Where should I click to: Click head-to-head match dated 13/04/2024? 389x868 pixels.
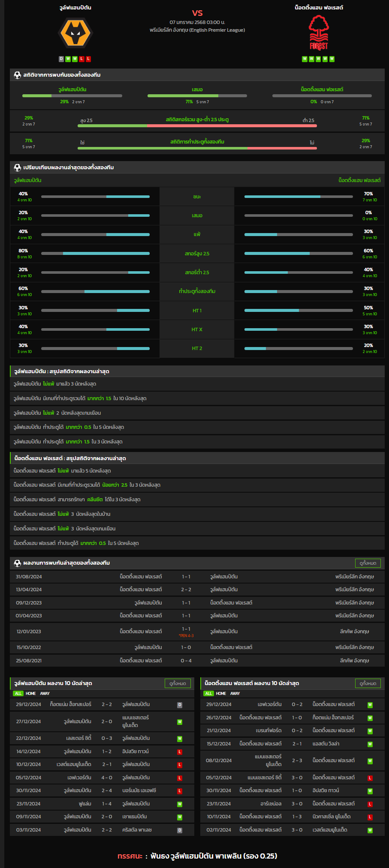(197, 590)
